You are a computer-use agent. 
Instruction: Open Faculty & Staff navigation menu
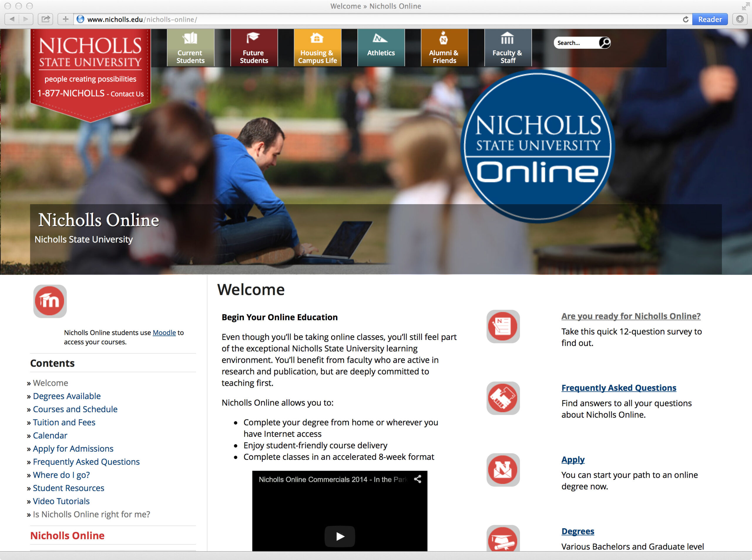tap(508, 48)
